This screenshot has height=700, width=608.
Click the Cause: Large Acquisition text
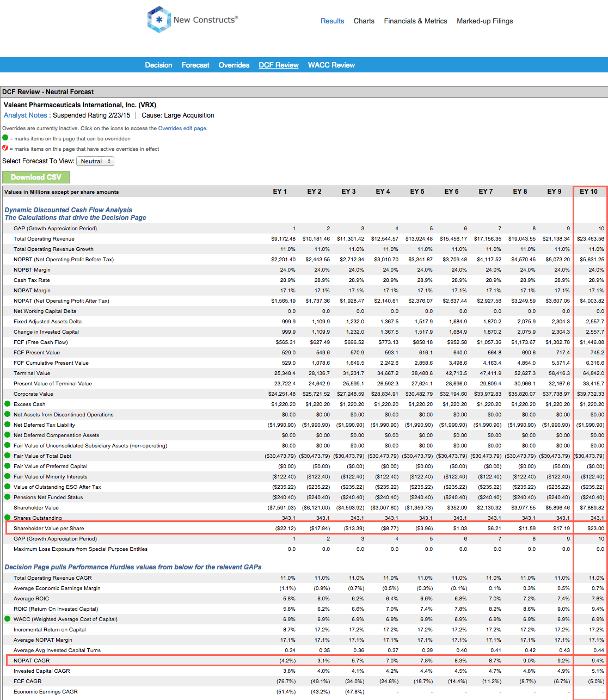(x=178, y=115)
